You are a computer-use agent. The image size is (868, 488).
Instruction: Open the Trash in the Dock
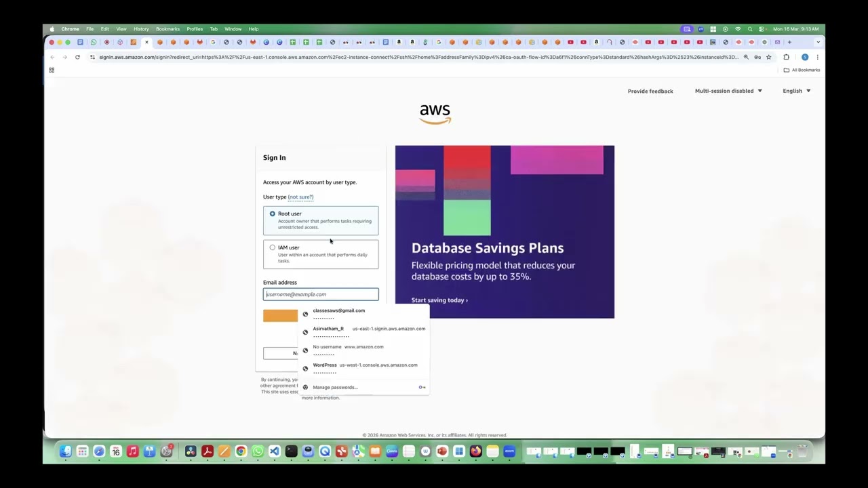click(802, 451)
